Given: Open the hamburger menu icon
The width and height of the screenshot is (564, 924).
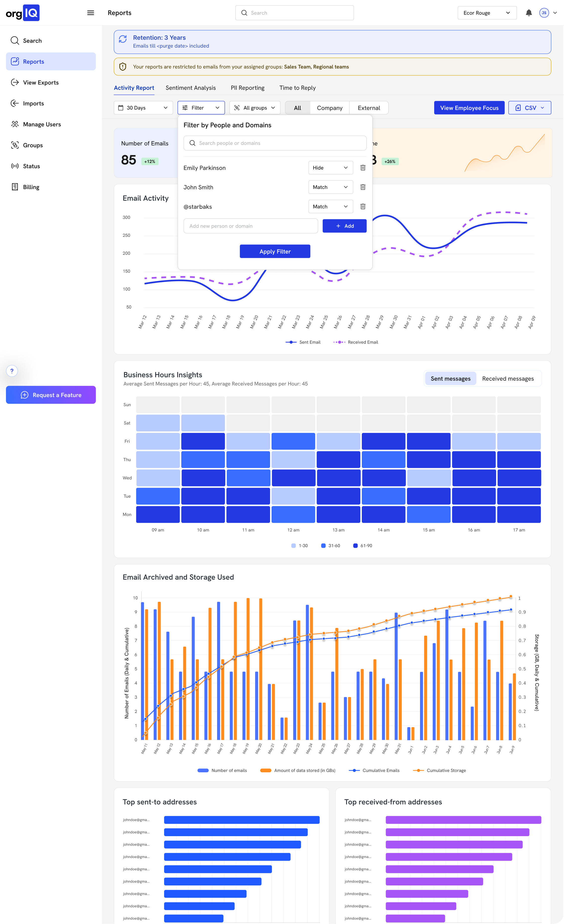Looking at the screenshot, I should point(91,13).
